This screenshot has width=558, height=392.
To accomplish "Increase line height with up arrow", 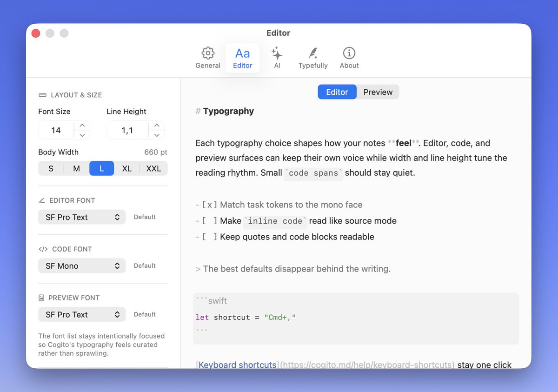I will coord(157,126).
